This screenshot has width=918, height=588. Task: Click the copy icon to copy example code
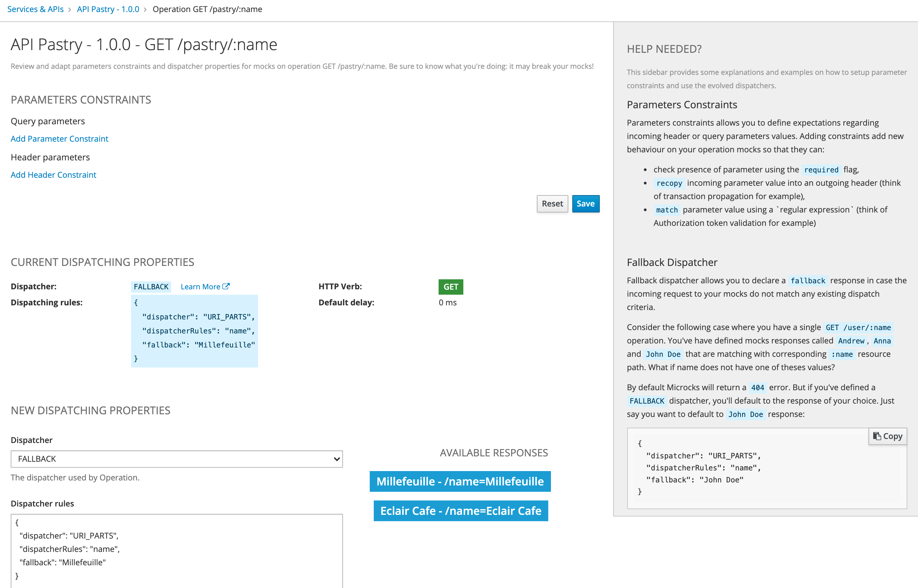878,436
